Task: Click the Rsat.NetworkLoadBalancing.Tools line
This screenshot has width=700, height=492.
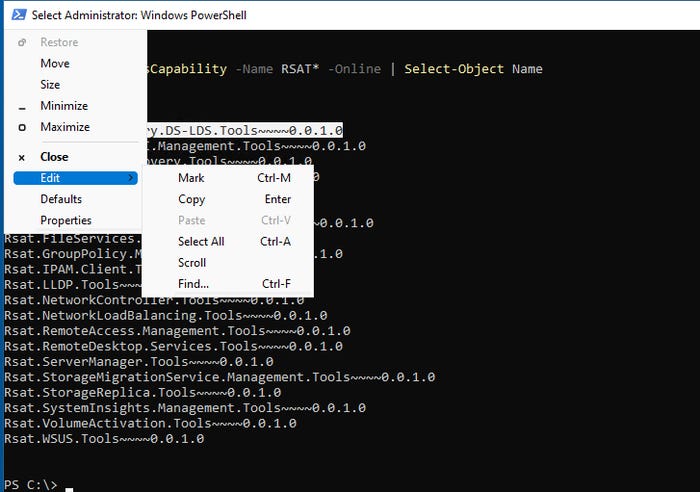Action: 166,316
